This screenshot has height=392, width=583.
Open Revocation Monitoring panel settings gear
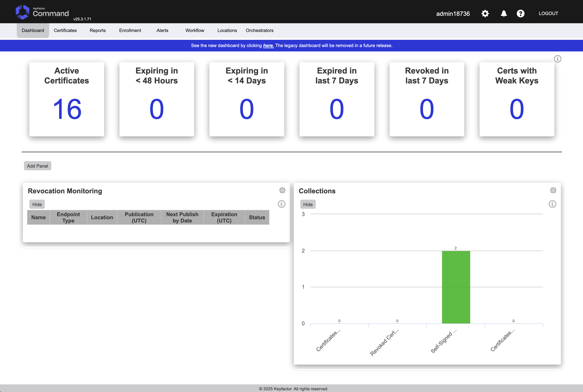pyautogui.click(x=282, y=190)
